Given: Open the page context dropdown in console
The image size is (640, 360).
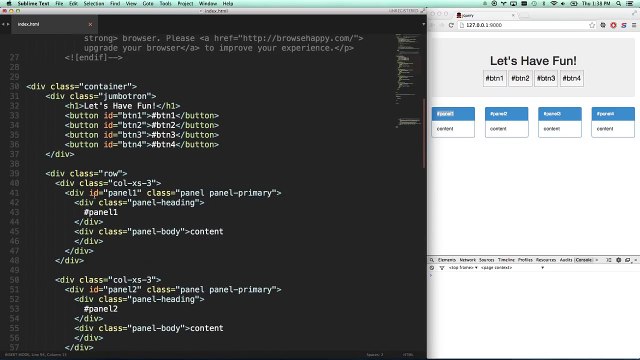Looking at the screenshot, I should click(512, 268).
